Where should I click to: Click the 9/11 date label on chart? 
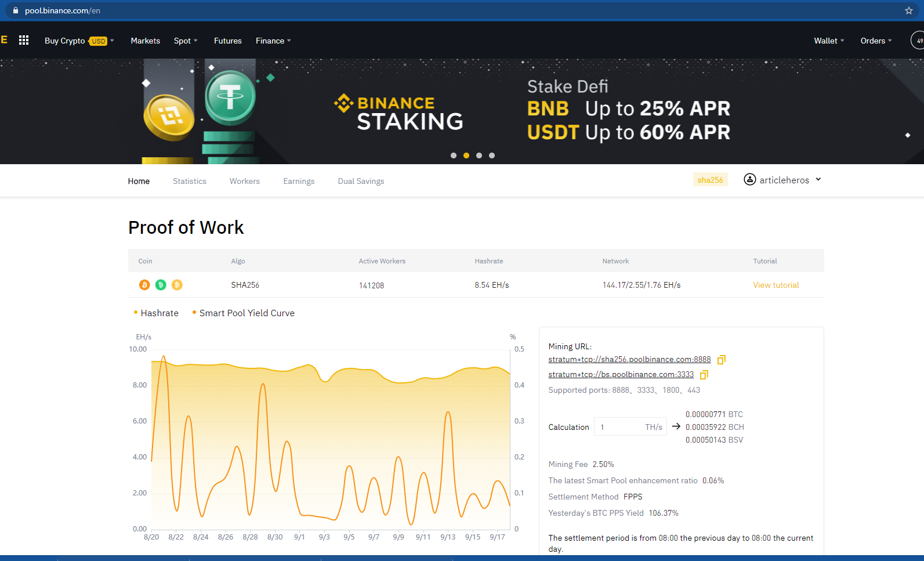[423, 537]
